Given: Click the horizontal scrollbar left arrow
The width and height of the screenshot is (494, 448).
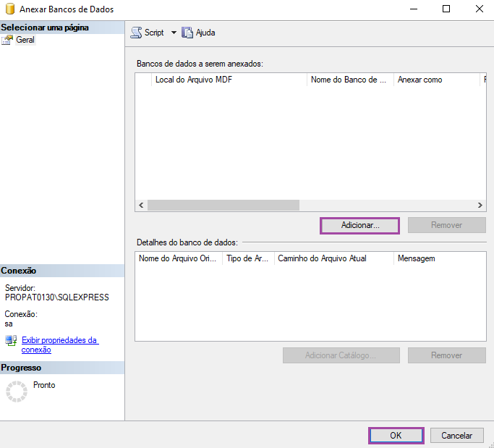Looking at the screenshot, I should coord(141,206).
